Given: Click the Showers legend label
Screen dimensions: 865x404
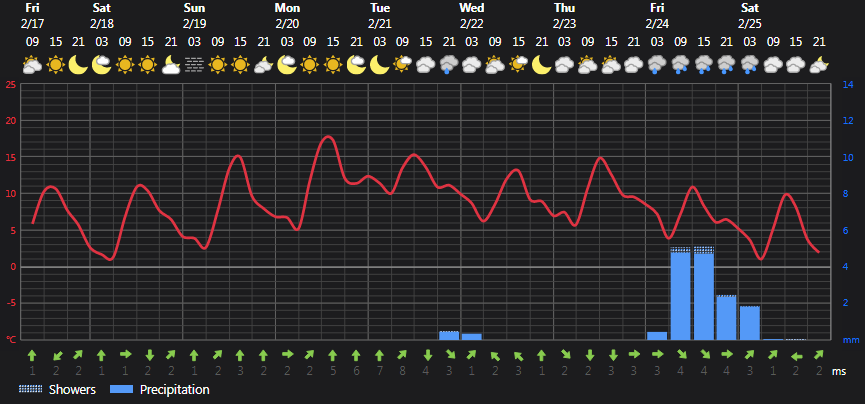Looking at the screenshot, I should [72, 390].
